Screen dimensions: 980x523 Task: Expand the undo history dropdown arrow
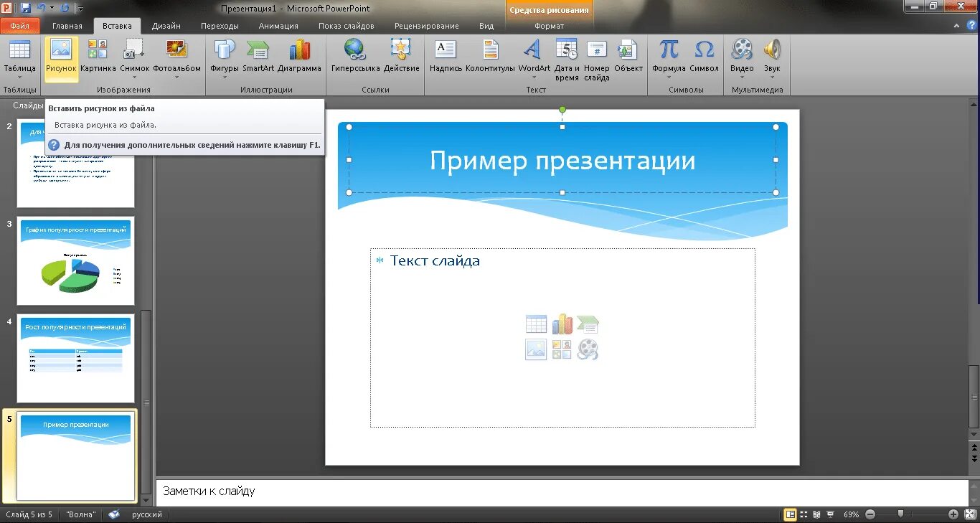(52, 8)
